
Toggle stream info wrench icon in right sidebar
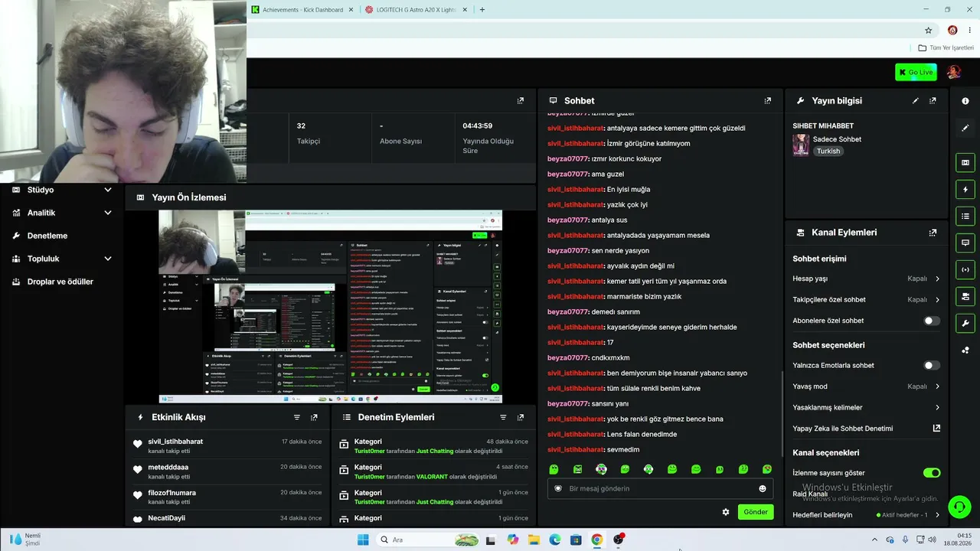click(965, 323)
